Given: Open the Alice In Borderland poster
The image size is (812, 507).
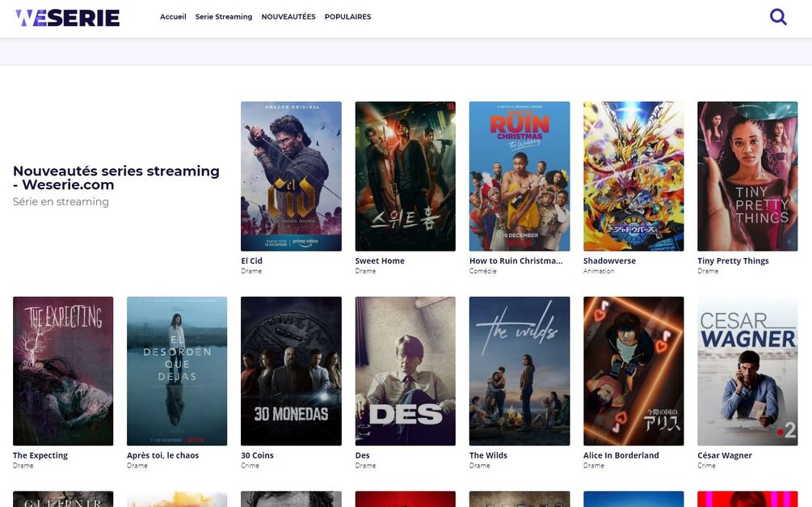Looking at the screenshot, I should [x=633, y=371].
